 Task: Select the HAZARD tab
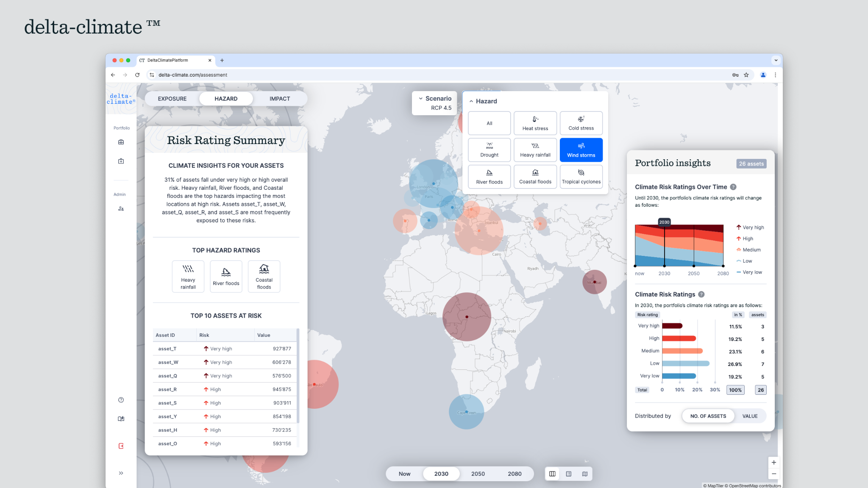click(x=226, y=99)
